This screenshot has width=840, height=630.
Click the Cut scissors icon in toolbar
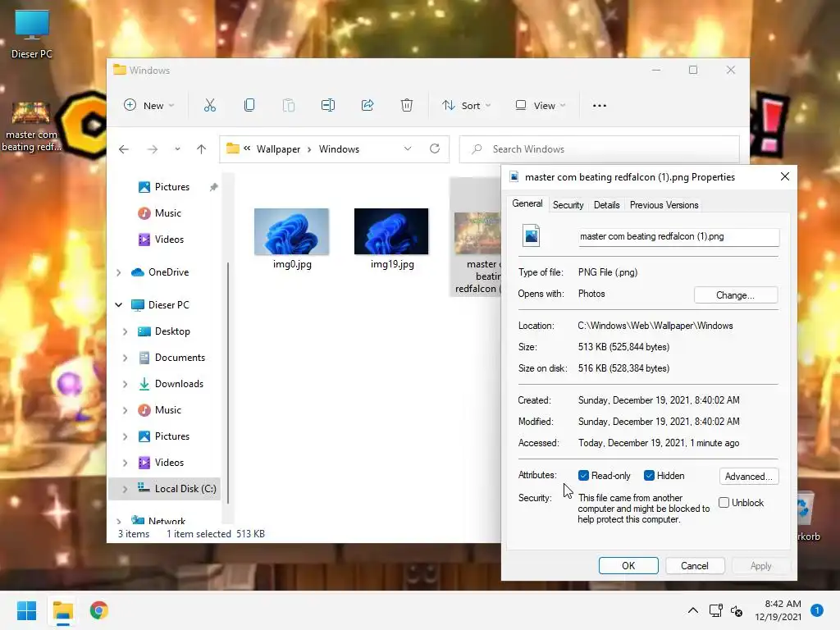[209, 106]
